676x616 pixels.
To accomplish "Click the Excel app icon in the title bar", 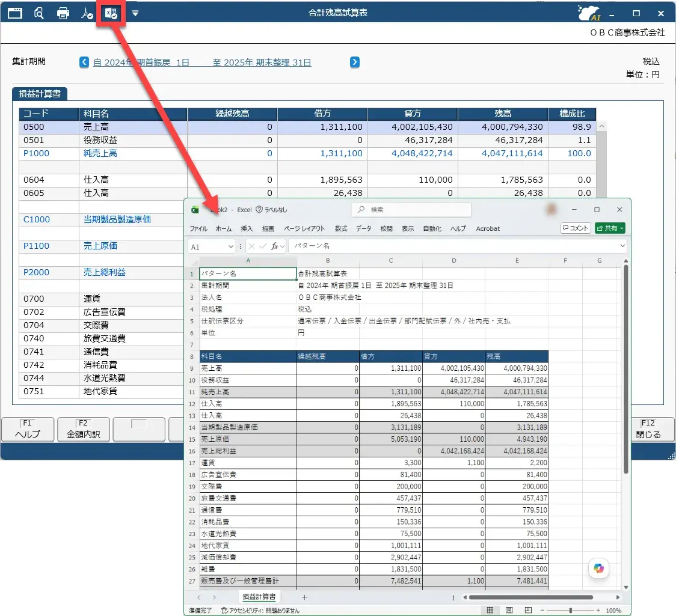I will (x=195, y=210).
